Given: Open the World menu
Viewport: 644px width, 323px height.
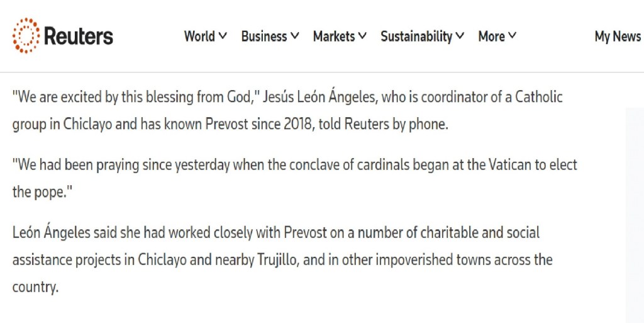Looking at the screenshot, I should click(x=199, y=37).
